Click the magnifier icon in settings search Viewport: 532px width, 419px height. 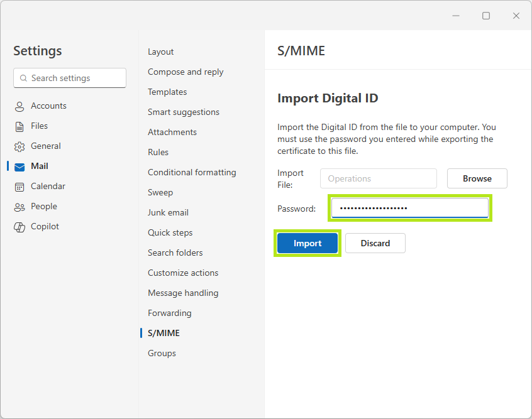[23, 78]
